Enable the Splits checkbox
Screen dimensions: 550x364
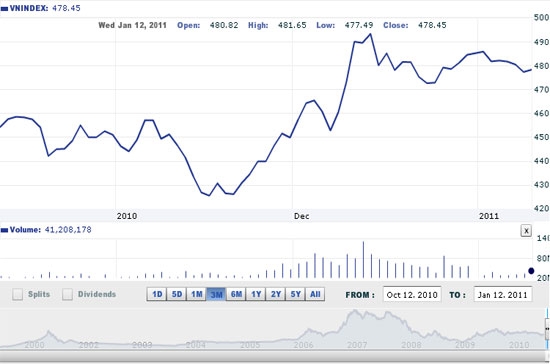coord(17,294)
